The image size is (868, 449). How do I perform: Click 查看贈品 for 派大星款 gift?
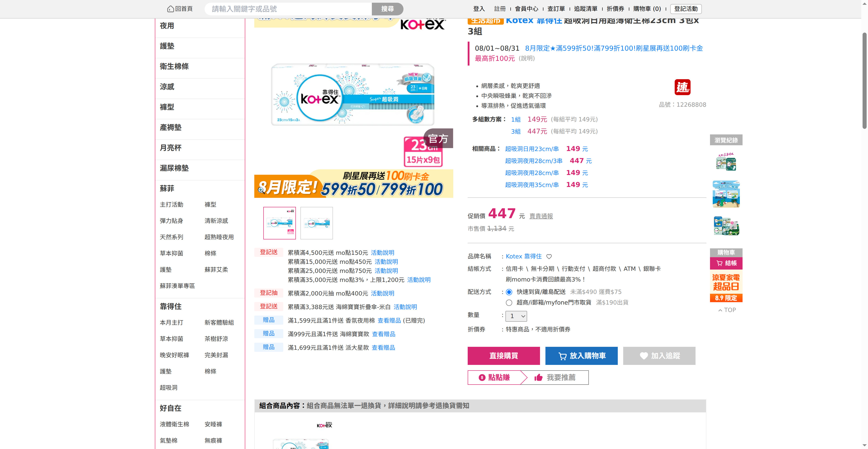point(383,348)
